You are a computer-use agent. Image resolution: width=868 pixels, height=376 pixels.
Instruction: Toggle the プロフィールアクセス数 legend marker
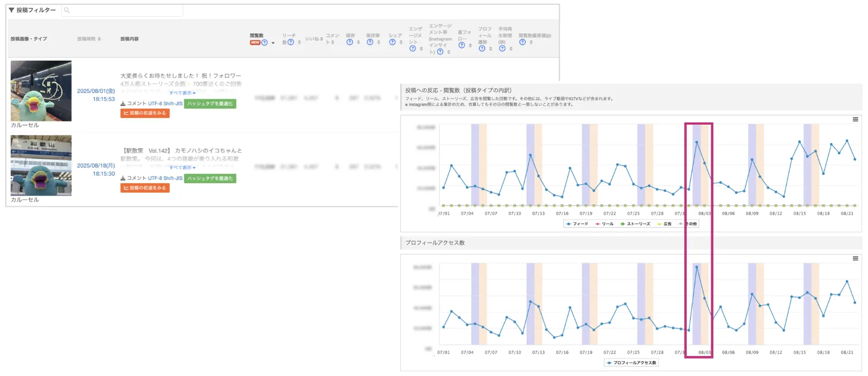tap(631, 363)
